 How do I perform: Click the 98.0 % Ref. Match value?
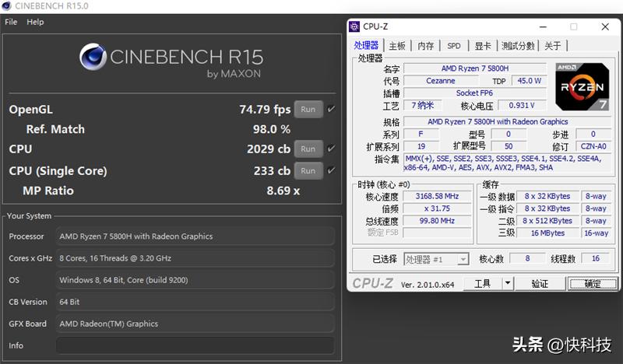coord(272,129)
